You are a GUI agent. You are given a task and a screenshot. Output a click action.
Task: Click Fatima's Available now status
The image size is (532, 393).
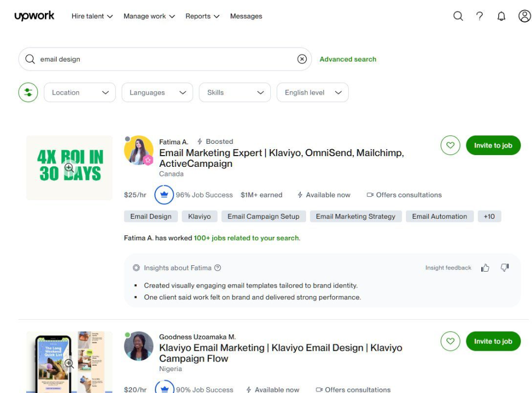324,195
